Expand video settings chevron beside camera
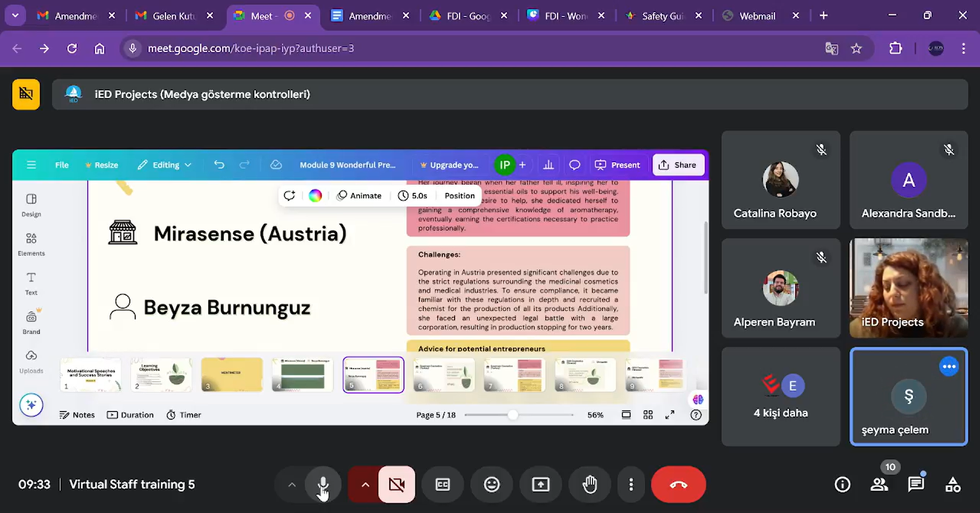Image resolution: width=980 pixels, height=513 pixels. tap(365, 484)
